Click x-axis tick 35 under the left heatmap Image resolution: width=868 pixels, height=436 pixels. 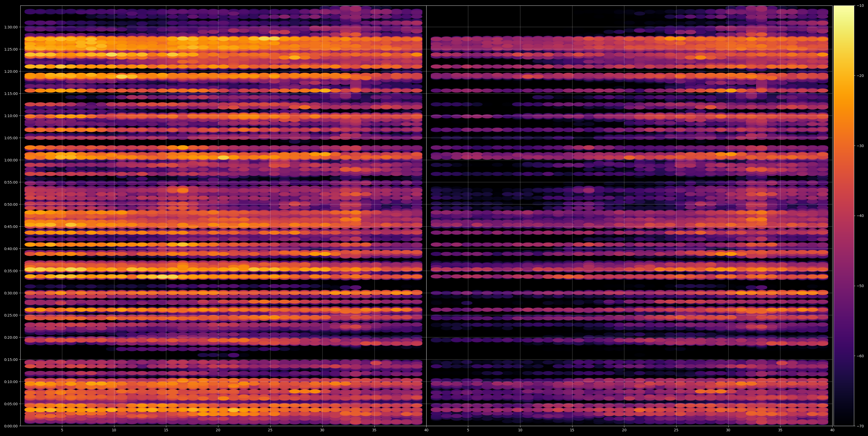[374, 430]
